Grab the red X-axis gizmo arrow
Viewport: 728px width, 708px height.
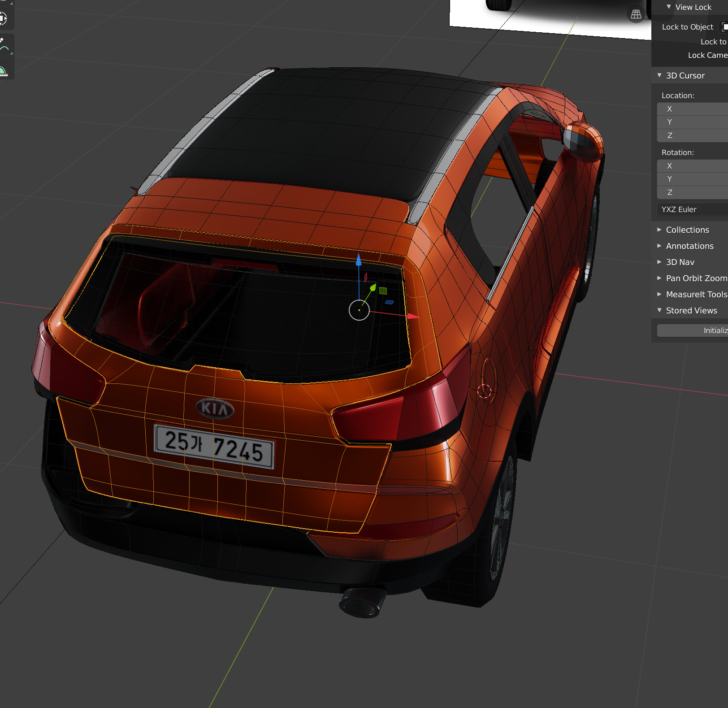[413, 316]
